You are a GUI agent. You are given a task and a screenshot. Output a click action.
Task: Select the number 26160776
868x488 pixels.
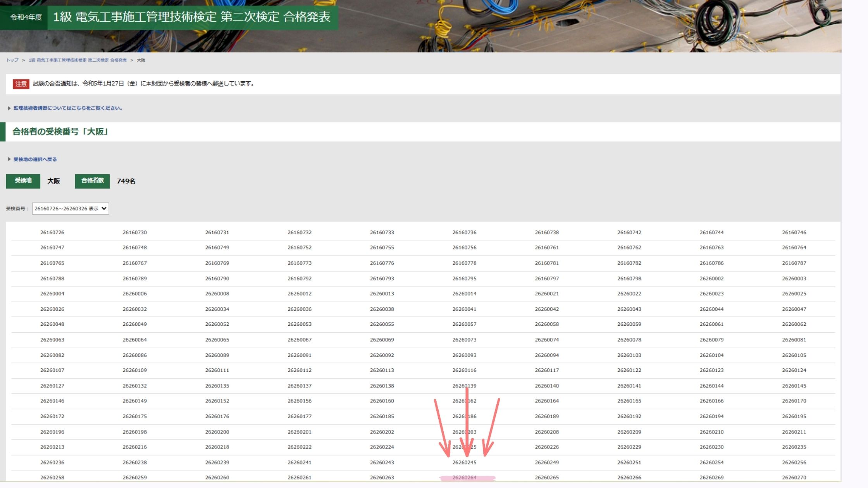click(382, 263)
